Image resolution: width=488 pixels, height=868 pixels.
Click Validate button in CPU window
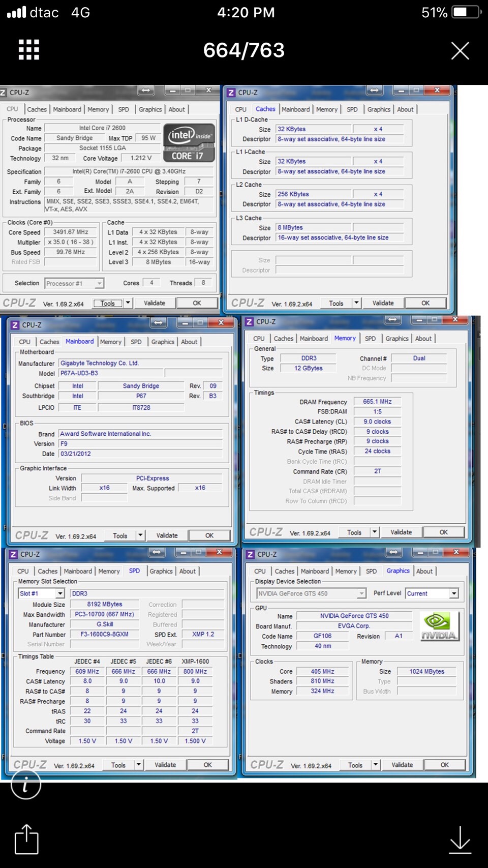[x=155, y=303]
